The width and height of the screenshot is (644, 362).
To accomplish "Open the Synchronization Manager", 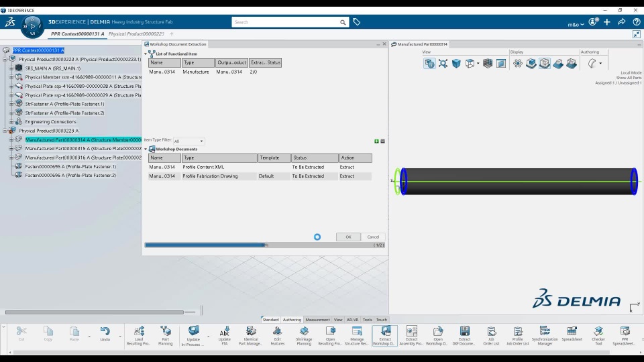I will 545,335.
